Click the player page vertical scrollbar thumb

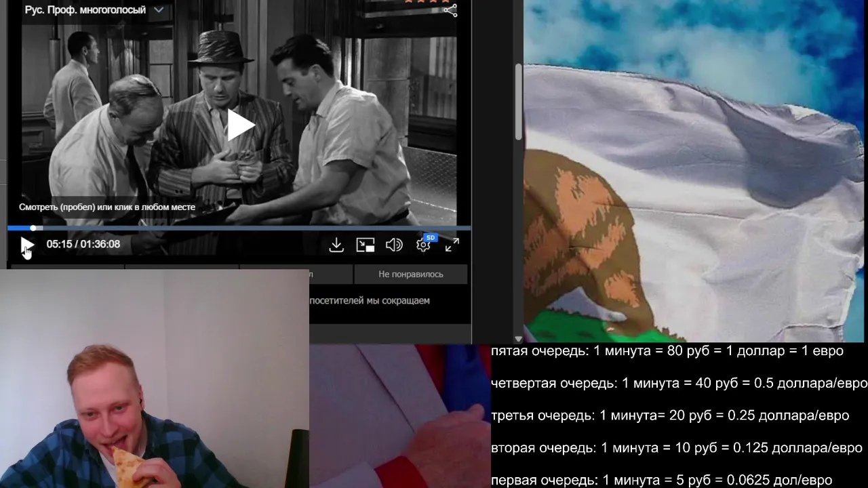click(x=519, y=102)
